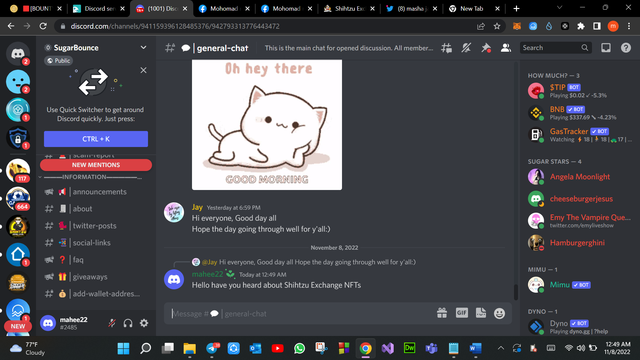Open Mimu bot member profile
Image resolution: width=640 pixels, height=360 pixels.
[x=579, y=285]
